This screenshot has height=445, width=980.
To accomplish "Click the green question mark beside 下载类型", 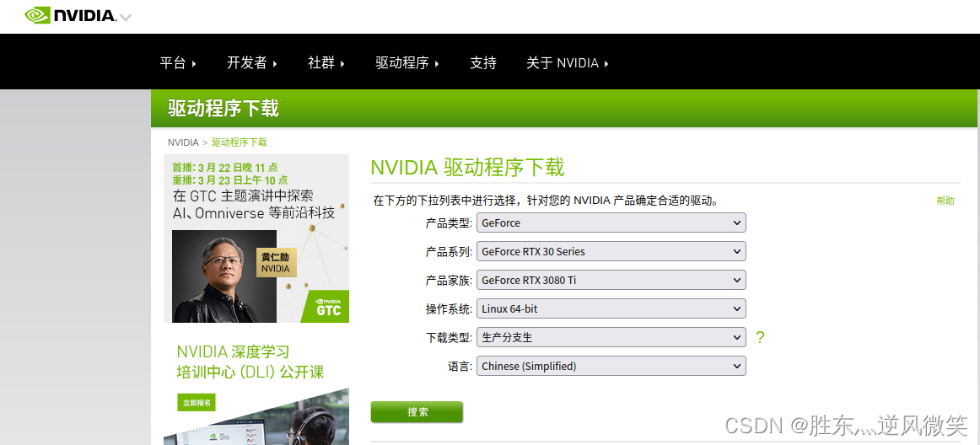I will (x=759, y=337).
